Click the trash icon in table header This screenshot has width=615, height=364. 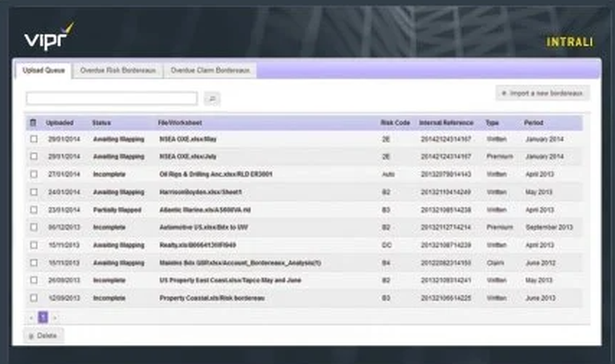tap(33, 123)
